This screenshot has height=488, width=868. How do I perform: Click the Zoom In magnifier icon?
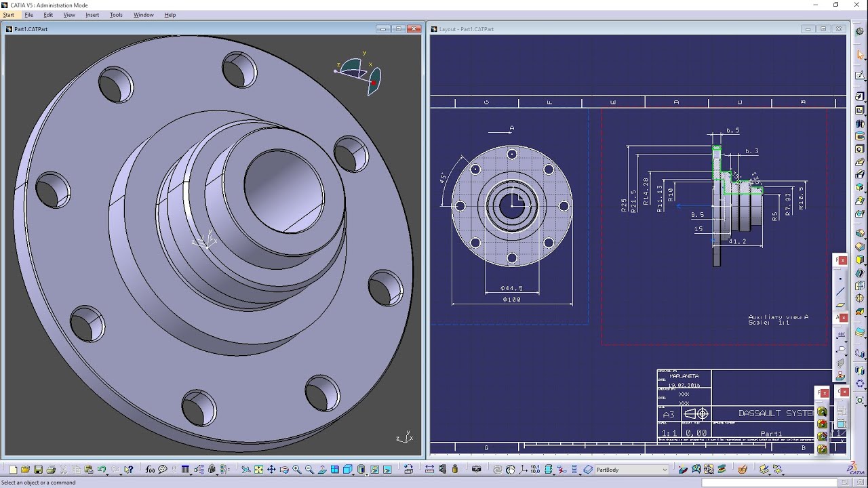296,469
